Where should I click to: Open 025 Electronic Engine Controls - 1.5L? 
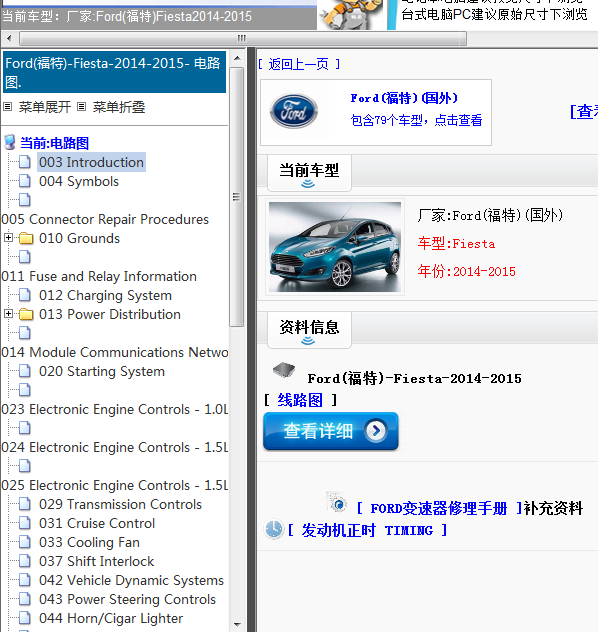click(x=115, y=485)
